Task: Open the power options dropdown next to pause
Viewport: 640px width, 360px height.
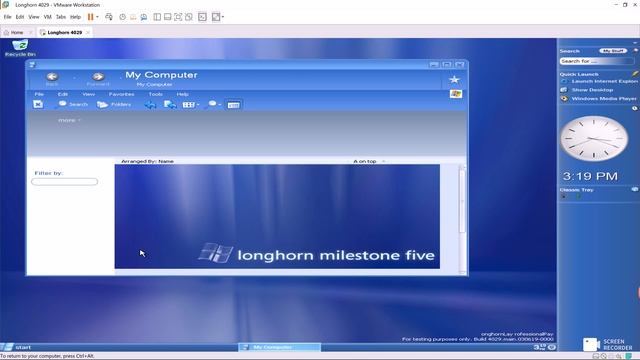Action: click(x=97, y=17)
